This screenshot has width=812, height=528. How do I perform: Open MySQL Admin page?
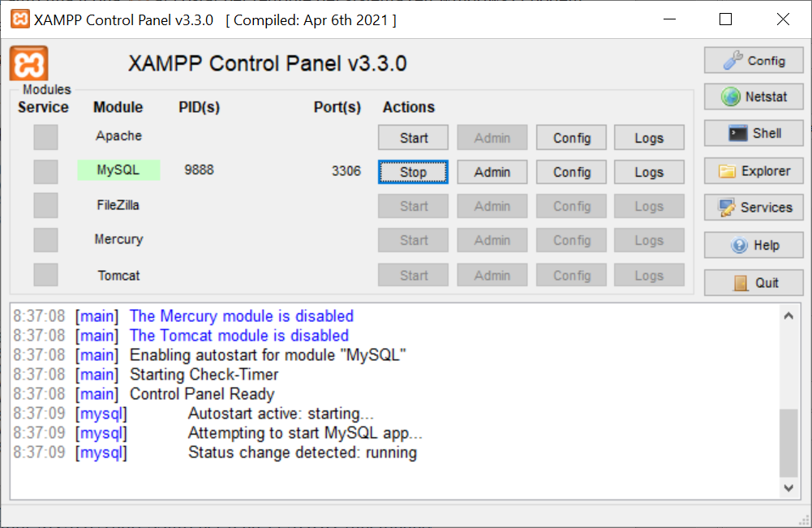[492, 172]
